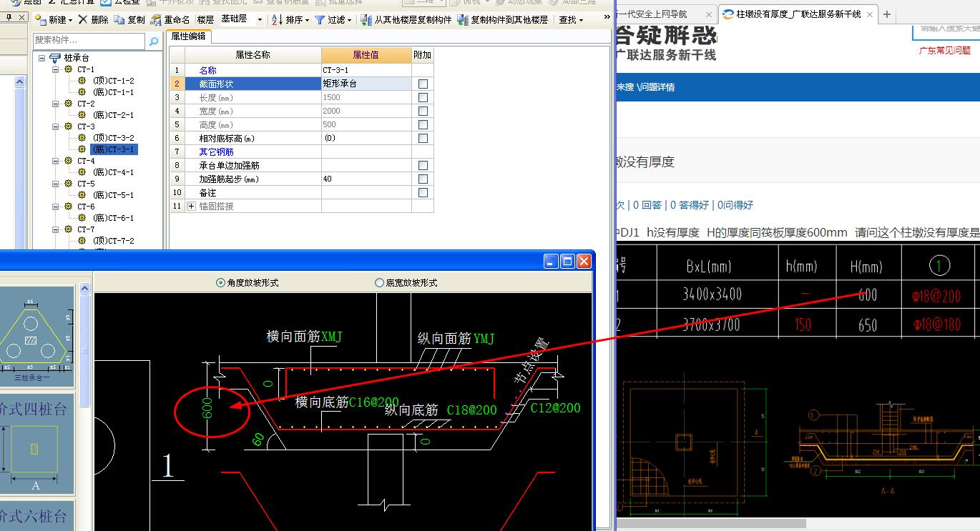The width and height of the screenshot is (980, 531).
Task: Close the section diagram dialog window
Action: (x=584, y=262)
